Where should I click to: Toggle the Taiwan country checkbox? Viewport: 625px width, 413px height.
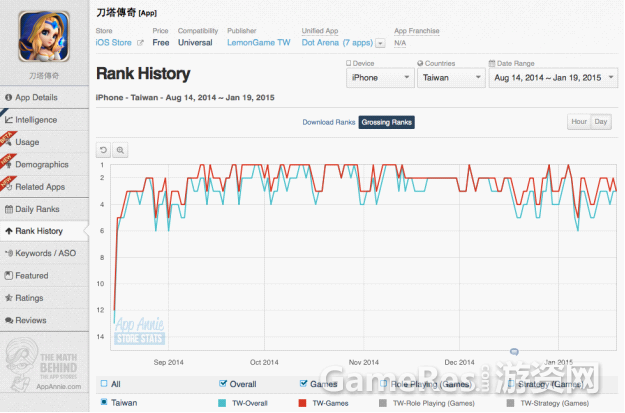tap(104, 402)
